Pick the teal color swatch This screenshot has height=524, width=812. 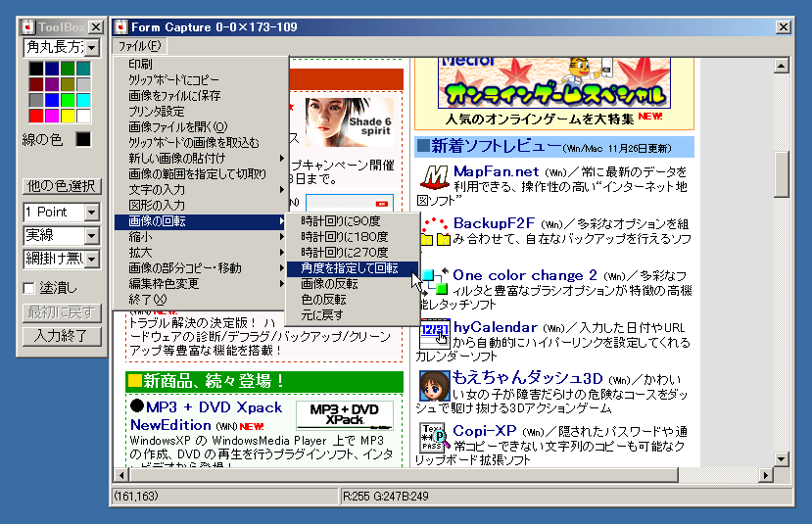tap(83, 69)
